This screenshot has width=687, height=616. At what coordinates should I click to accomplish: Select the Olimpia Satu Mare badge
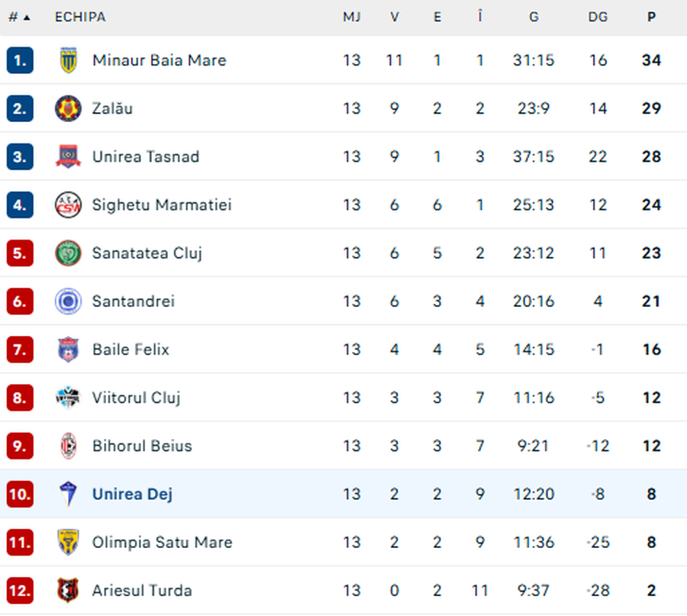(69, 542)
